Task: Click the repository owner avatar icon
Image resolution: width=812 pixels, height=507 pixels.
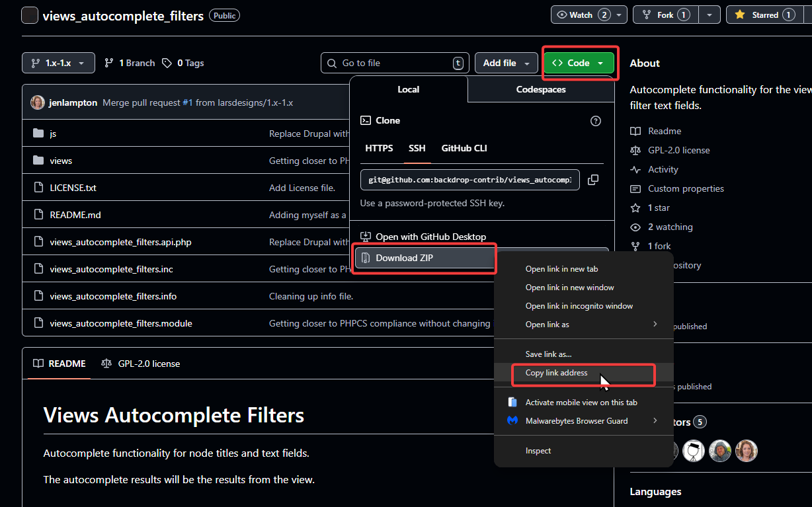Action: click(x=29, y=15)
